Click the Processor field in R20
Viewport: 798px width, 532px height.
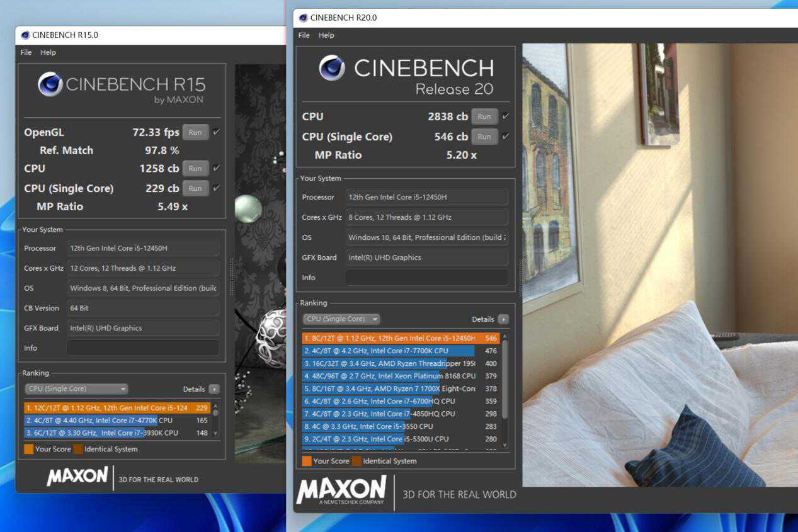[x=426, y=197]
